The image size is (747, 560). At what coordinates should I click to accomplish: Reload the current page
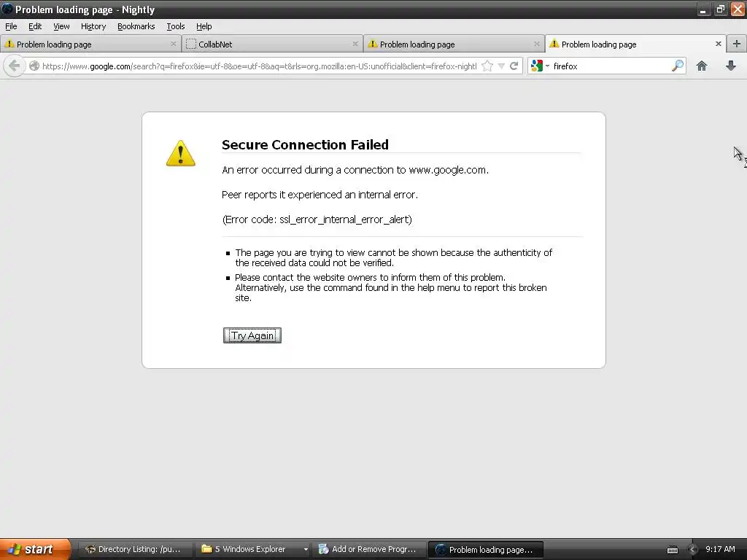coord(514,66)
